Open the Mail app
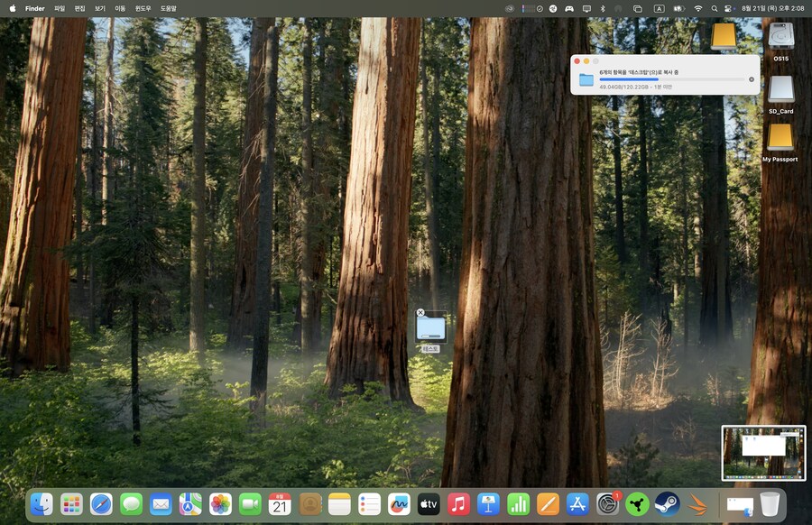 161,503
